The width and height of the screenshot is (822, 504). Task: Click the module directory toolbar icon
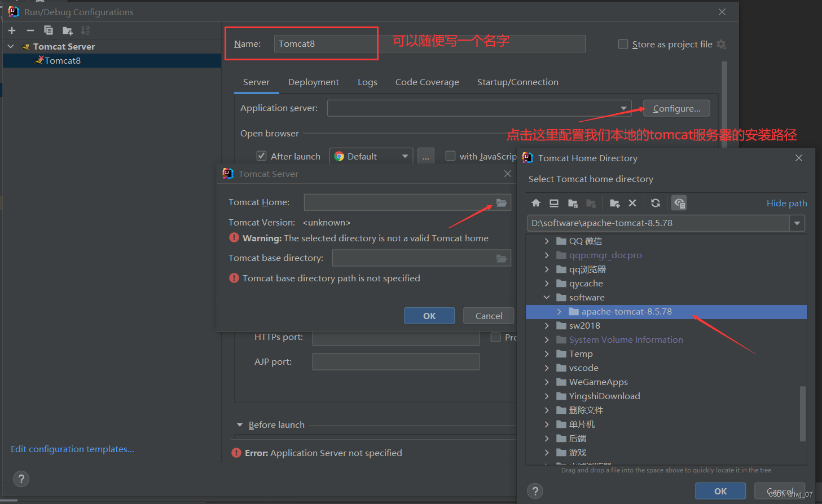[x=591, y=203]
